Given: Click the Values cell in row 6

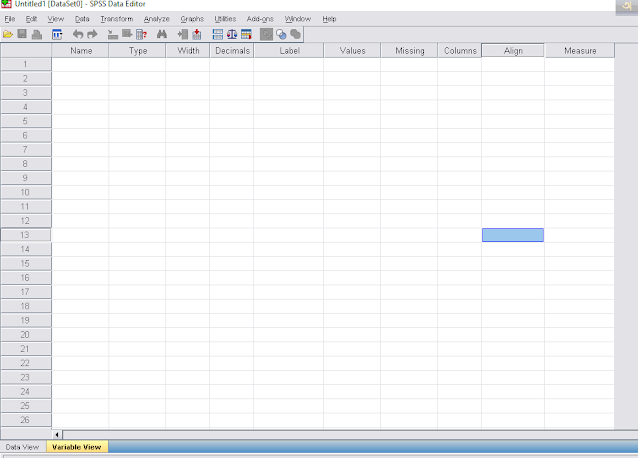Looking at the screenshot, I should pyautogui.click(x=352, y=135).
